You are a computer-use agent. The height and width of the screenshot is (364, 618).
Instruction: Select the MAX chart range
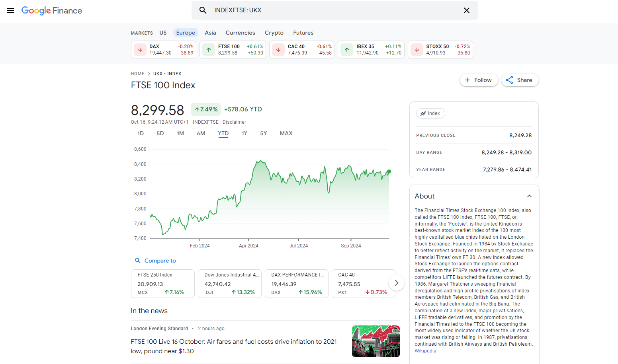tap(286, 133)
